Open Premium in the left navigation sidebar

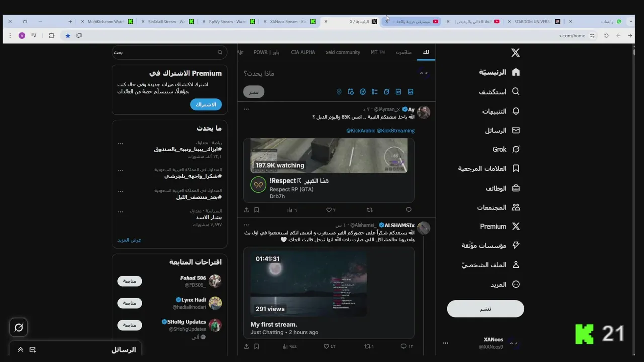pos(500,226)
